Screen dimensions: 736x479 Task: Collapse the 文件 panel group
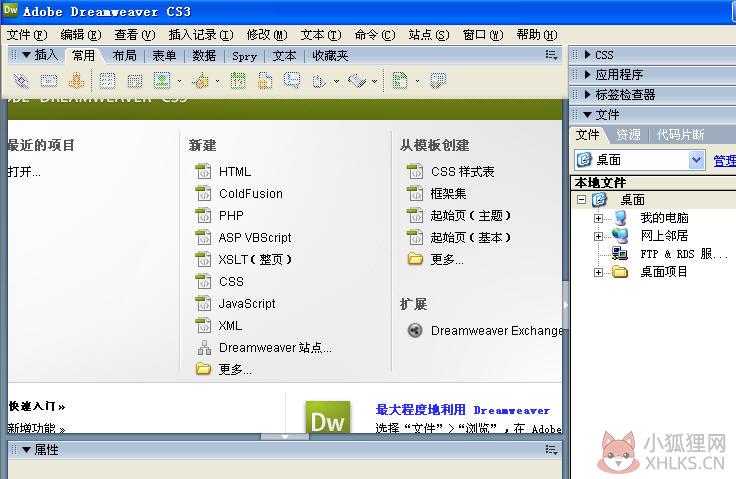tap(587, 115)
